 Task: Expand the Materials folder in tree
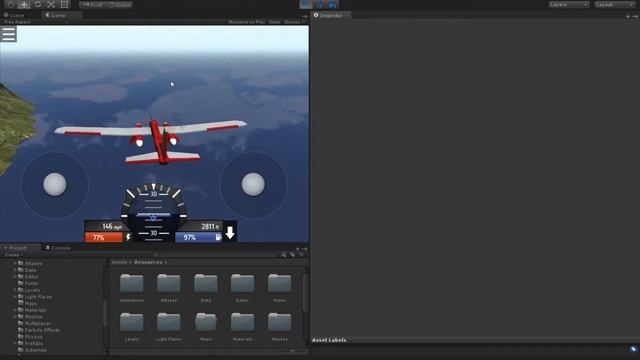(15, 310)
